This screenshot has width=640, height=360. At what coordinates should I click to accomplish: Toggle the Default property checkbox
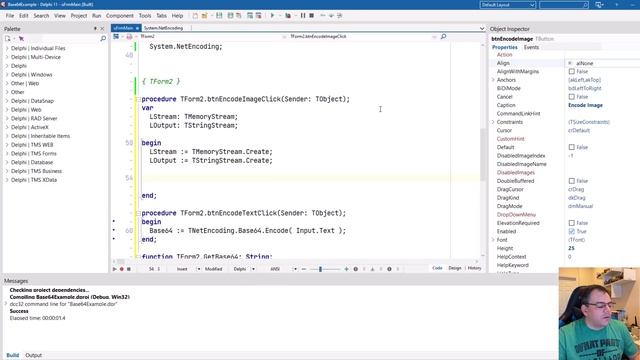coord(571,147)
